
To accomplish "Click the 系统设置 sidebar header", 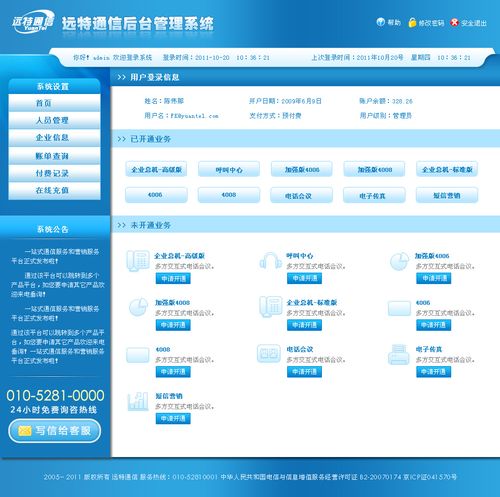I will coord(54,86).
